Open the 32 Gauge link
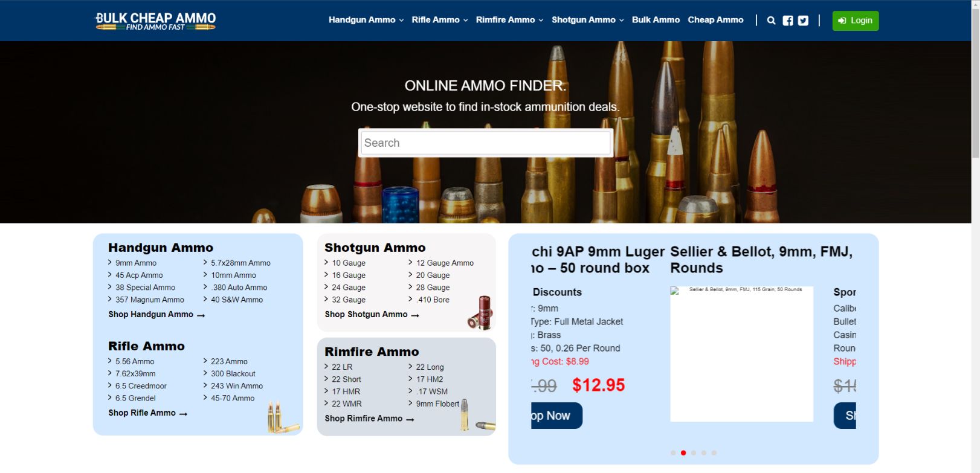Image resolution: width=980 pixels, height=473 pixels. (x=349, y=300)
